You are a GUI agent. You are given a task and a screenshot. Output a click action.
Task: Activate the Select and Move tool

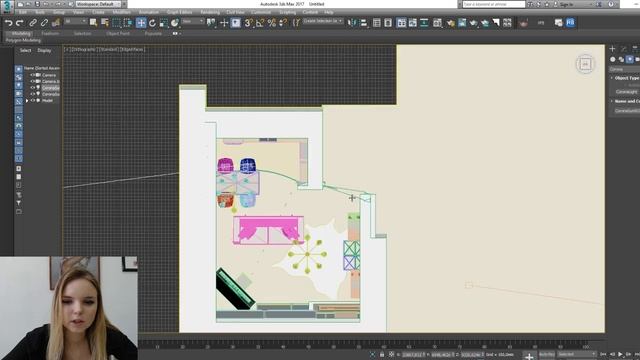141,23
